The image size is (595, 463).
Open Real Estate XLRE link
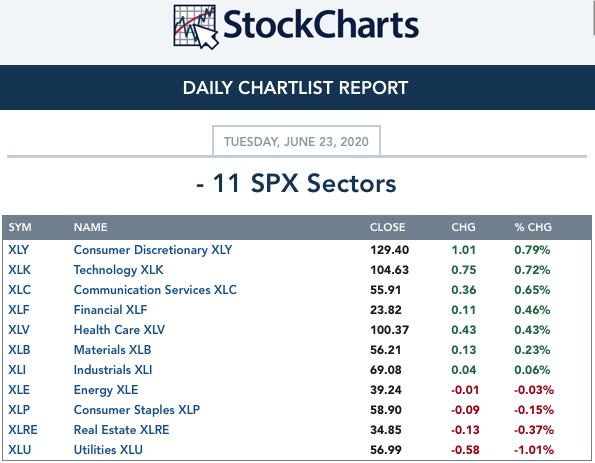tap(121, 430)
